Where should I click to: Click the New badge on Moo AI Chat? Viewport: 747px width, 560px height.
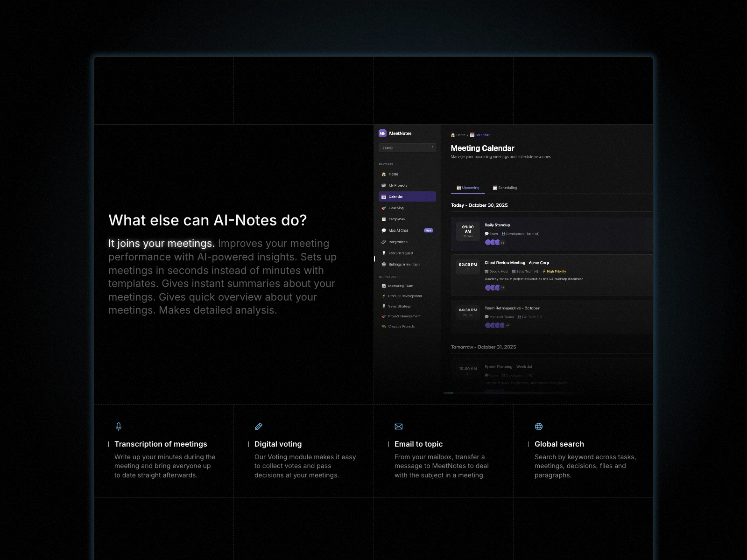pyautogui.click(x=428, y=231)
